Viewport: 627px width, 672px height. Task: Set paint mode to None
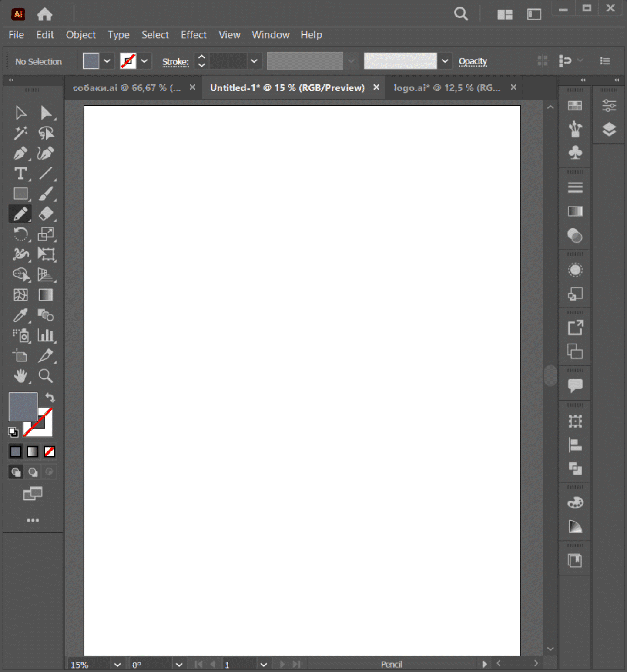[x=50, y=452]
